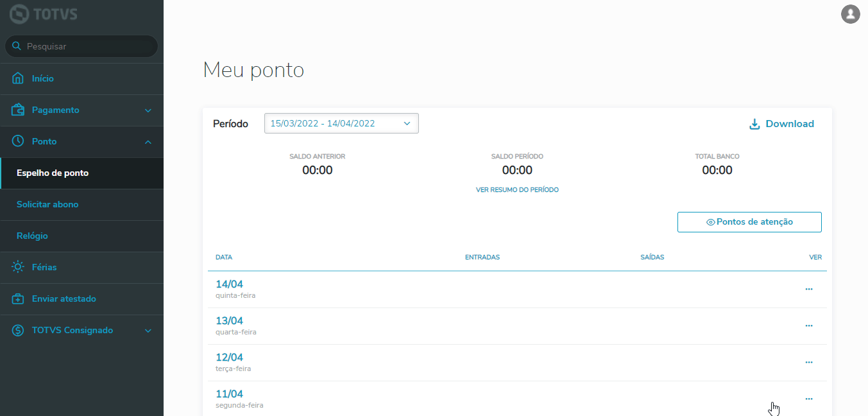This screenshot has width=868, height=416.
Task: Open Solicitar abono submenu item
Action: [x=81, y=205]
